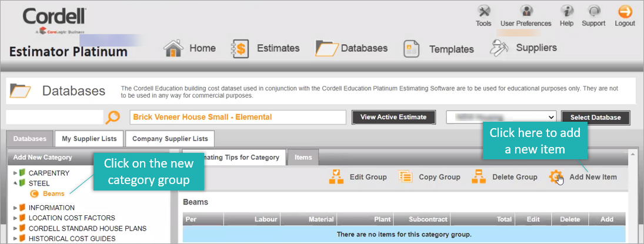
Task: Click the Total column header
Action: (483, 219)
